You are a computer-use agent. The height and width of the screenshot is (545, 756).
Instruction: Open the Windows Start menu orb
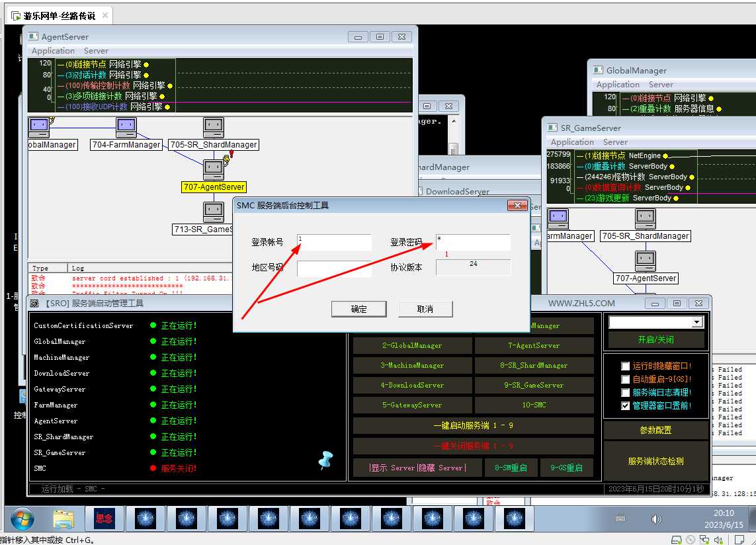click(x=22, y=518)
